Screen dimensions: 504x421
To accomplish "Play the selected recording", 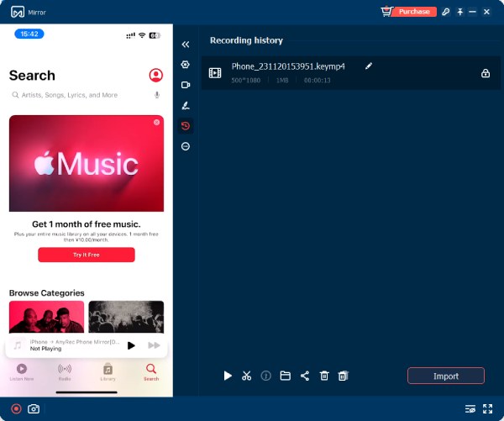I will tap(228, 376).
